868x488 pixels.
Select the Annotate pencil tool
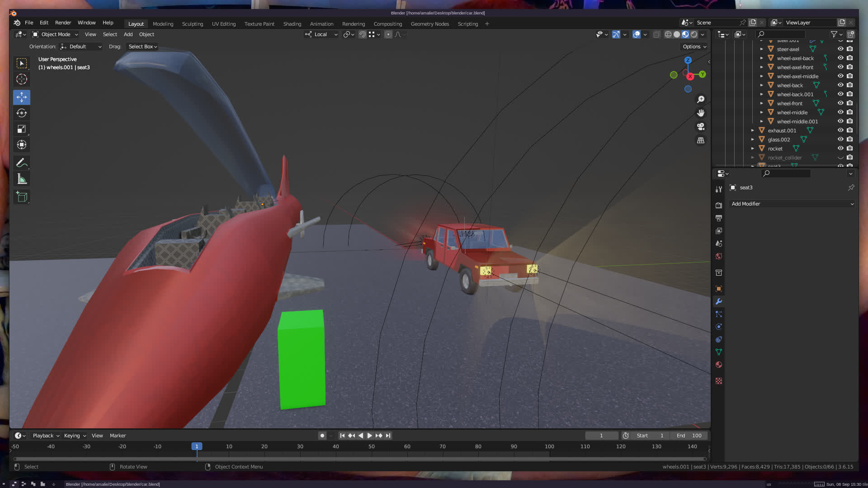click(x=22, y=163)
